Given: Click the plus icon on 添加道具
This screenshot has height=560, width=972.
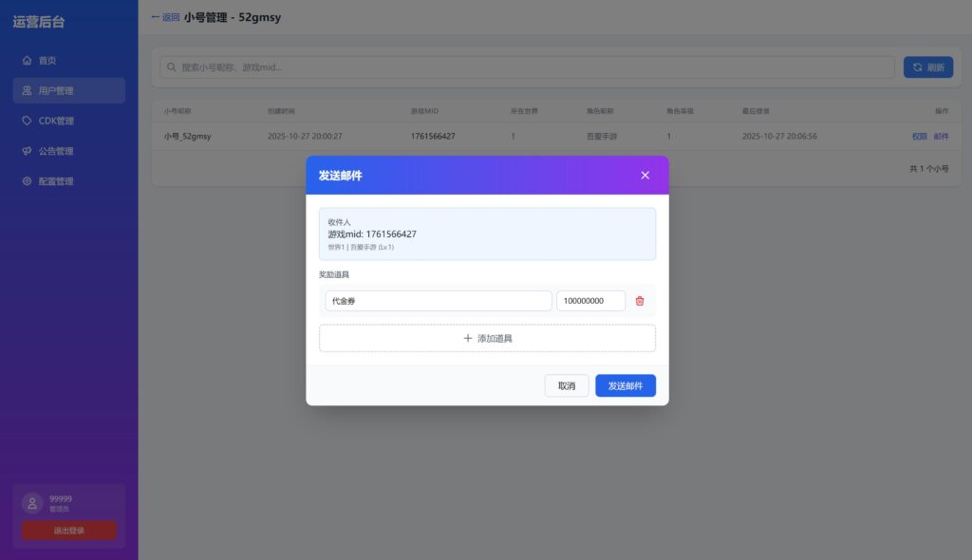Looking at the screenshot, I should 467,338.
